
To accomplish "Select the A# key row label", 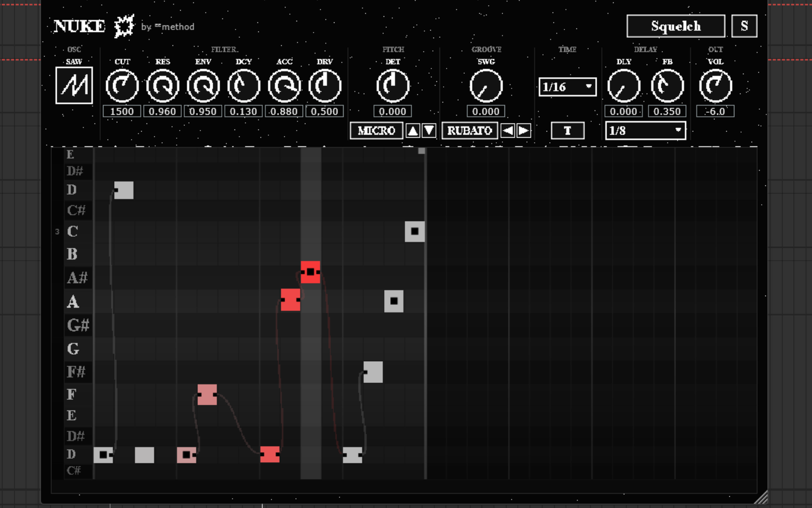I will point(77,278).
